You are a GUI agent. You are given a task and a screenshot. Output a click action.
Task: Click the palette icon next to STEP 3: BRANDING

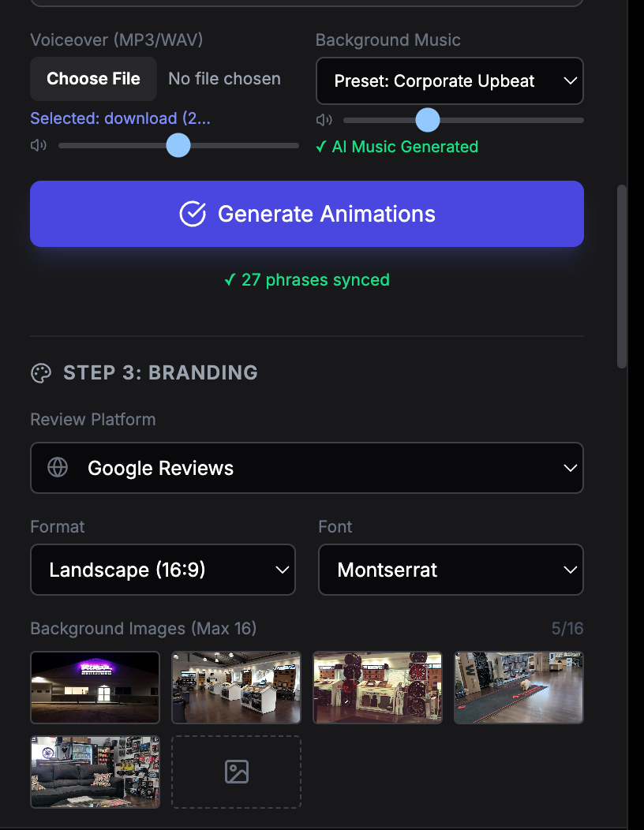(x=40, y=372)
